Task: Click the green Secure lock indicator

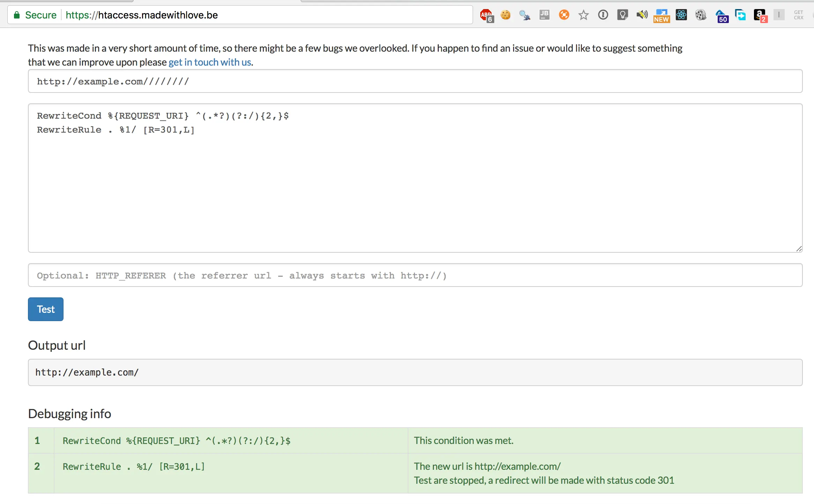Action: [x=35, y=15]
